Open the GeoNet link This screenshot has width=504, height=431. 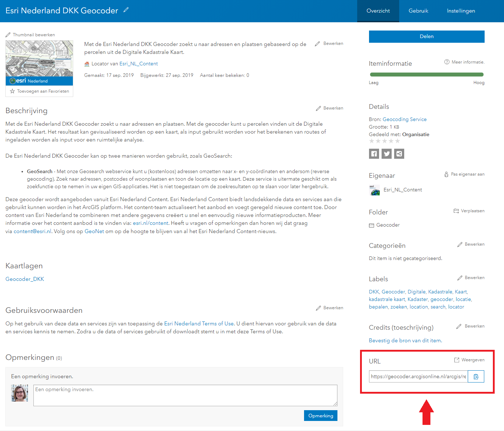click(94, 231)
